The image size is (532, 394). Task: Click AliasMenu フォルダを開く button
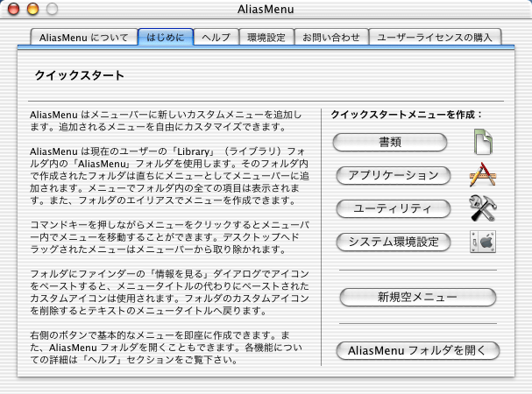418,350
